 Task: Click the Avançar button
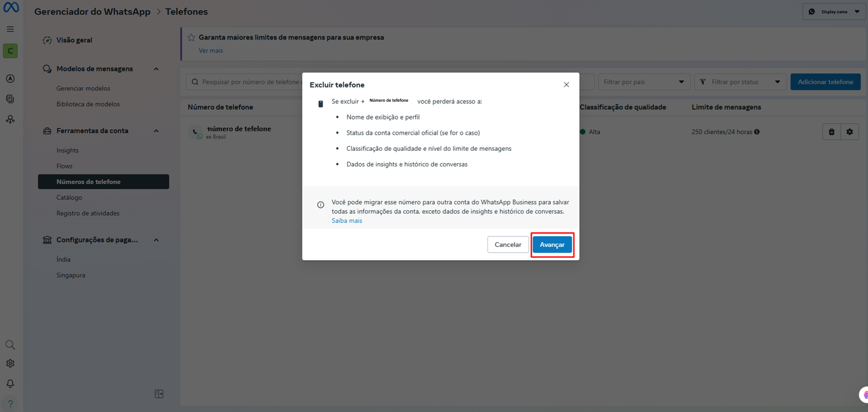[552, 245]
